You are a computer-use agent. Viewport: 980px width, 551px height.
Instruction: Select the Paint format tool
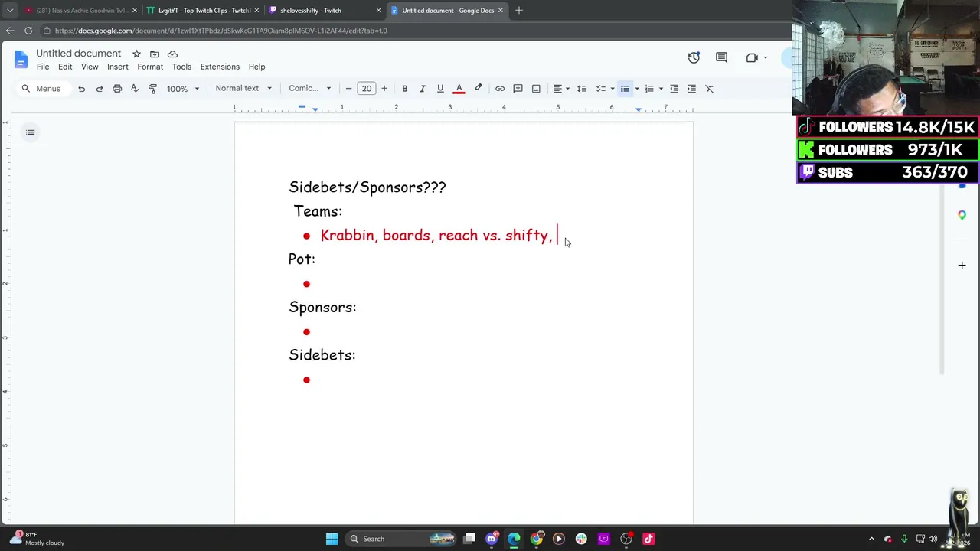pos(152,89)
